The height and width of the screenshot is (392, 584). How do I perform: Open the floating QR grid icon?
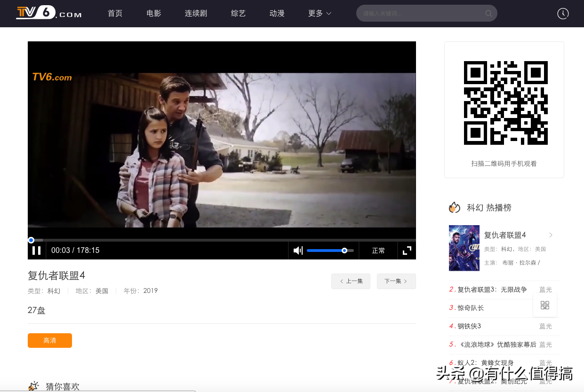click(x=545, y=305)
